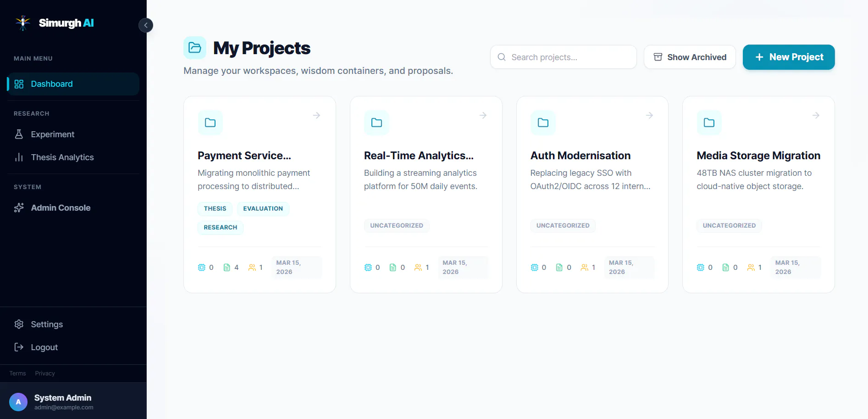
Task: Open Settings from the sidebar
Action: pyautogui.click(x=73, y=324)
